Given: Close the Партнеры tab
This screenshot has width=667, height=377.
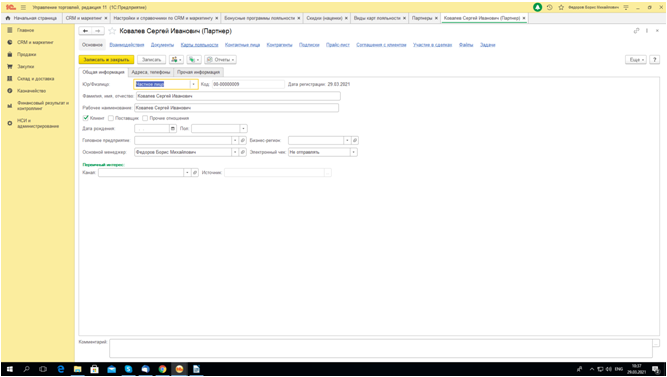Looking at the screenshot, I should 436,18.
